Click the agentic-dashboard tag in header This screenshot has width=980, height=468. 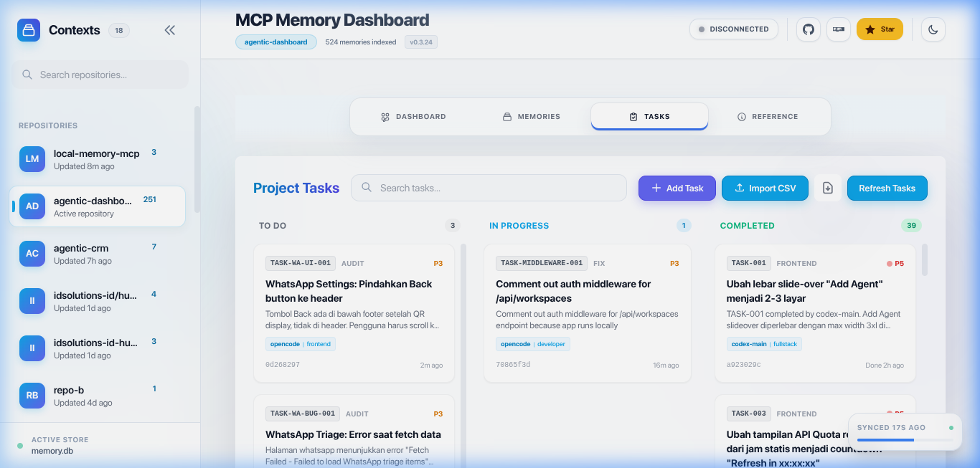click(x=276, y=42)
